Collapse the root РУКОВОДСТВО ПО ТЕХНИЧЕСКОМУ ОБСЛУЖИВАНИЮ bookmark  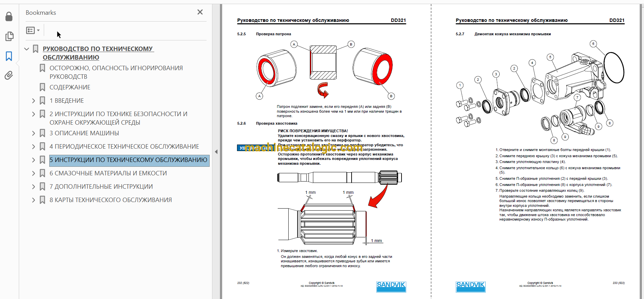27,49
